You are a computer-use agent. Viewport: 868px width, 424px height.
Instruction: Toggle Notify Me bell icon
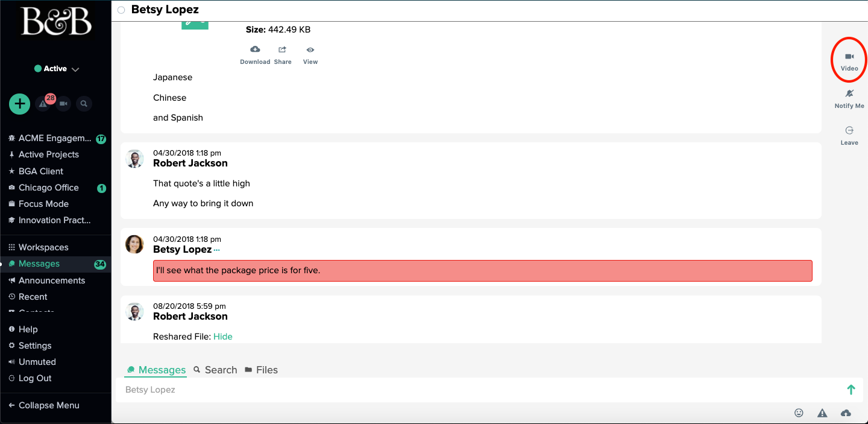(x=849, y=98)
